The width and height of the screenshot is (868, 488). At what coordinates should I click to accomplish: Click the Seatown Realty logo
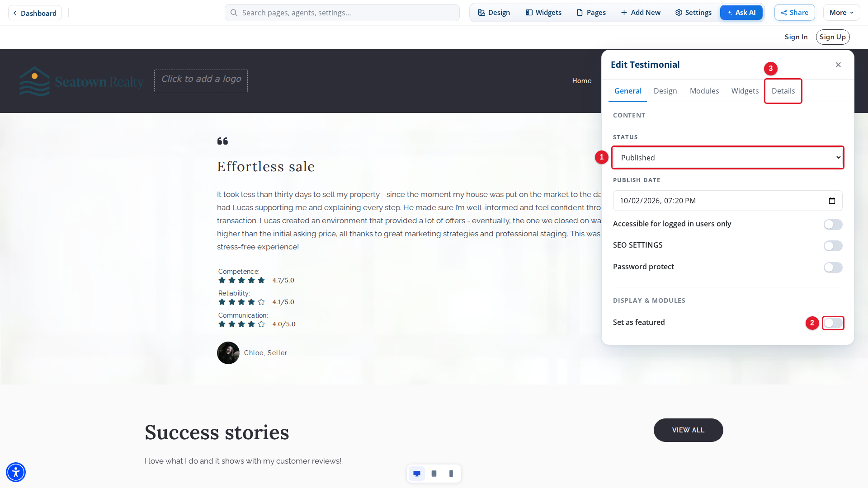pos(81,81)
